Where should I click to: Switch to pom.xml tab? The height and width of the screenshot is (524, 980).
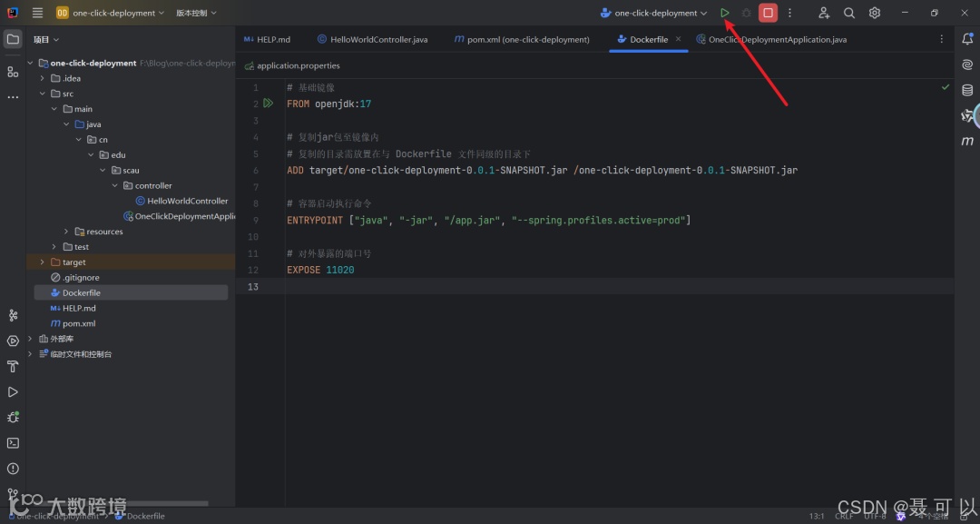click(522, 39)
